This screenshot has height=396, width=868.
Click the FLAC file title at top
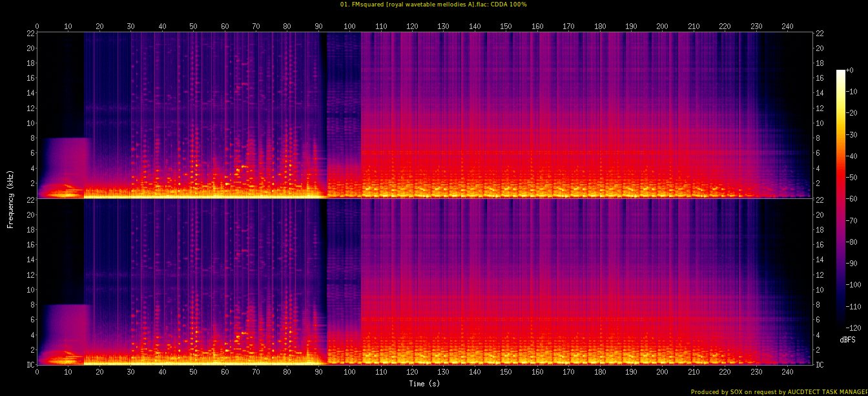434,5
